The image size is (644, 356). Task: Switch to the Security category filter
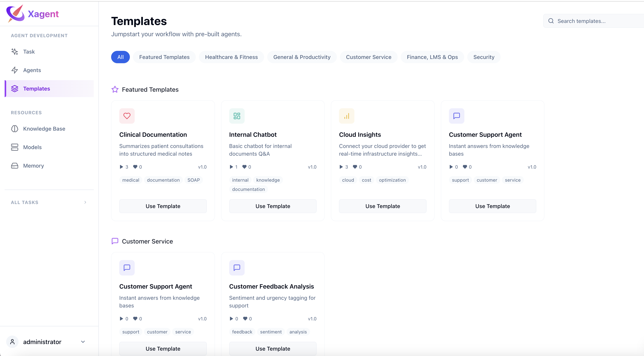(x=483, y=57)
